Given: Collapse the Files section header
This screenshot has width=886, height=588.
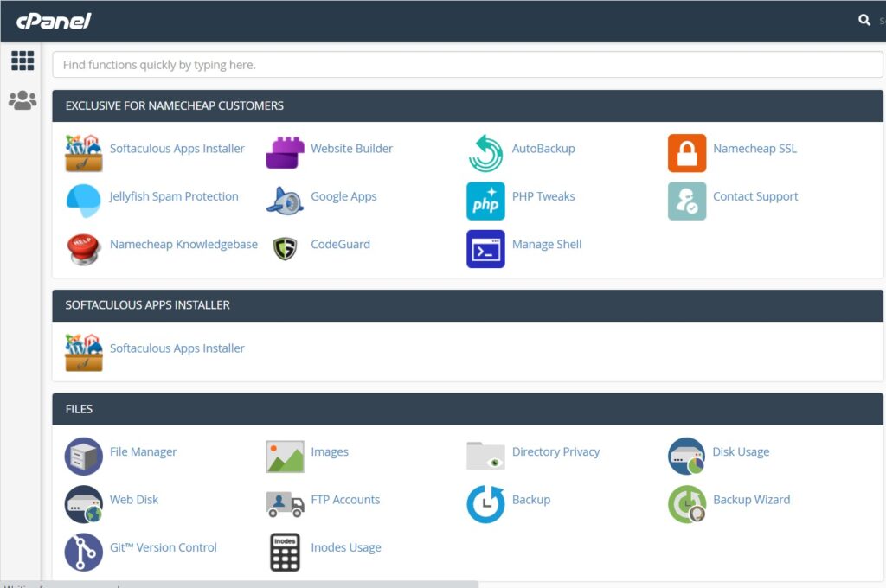Looking at the screenshot, I should point(467,410).
